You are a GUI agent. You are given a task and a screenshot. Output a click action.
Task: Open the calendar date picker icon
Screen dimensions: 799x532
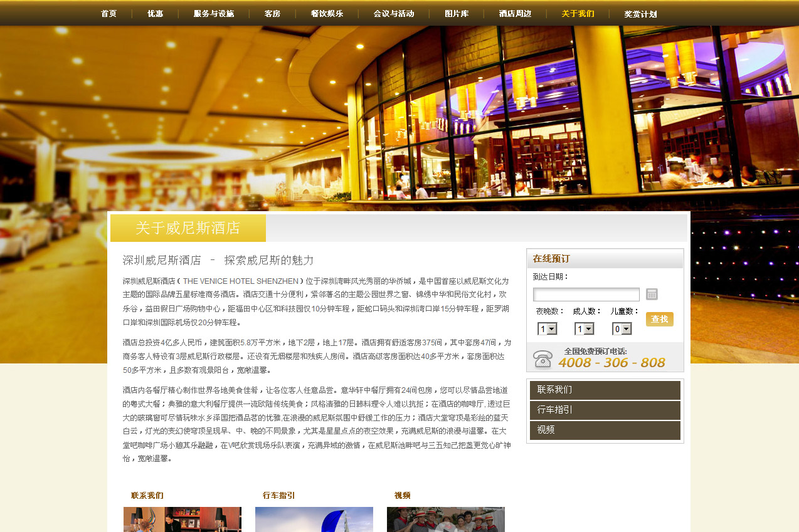(x=652, y=295)
